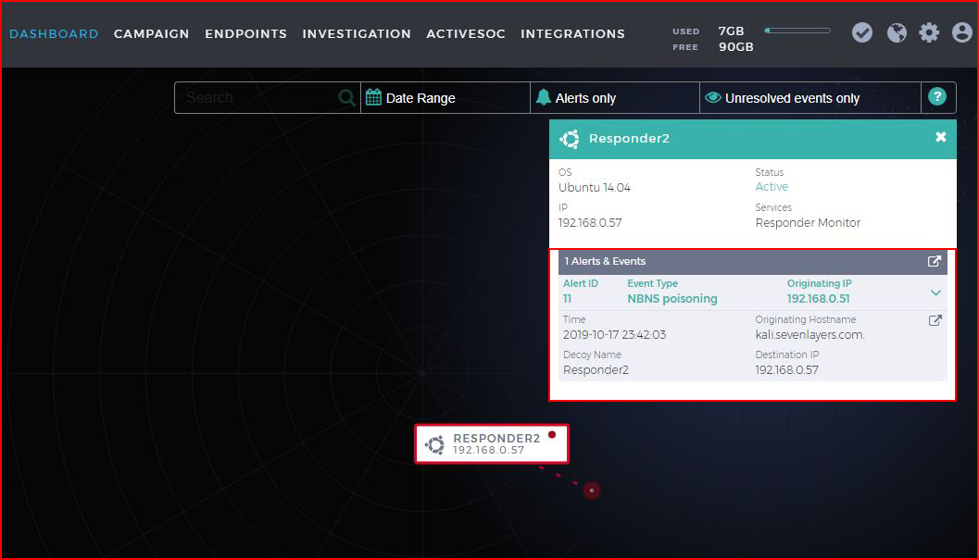Click the NBNS poisoning event type
The width and height of the screenshot is (979, 560).
tap(672, 298)
